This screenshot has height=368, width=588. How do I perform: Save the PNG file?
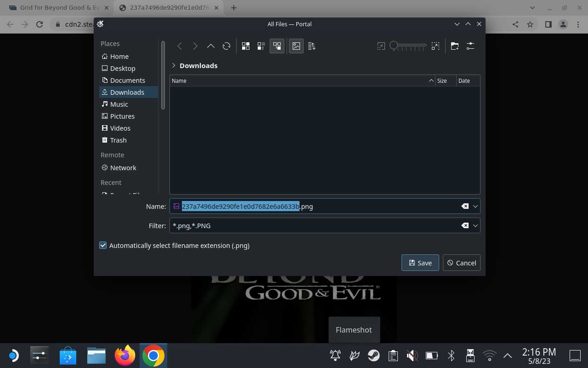420,263
